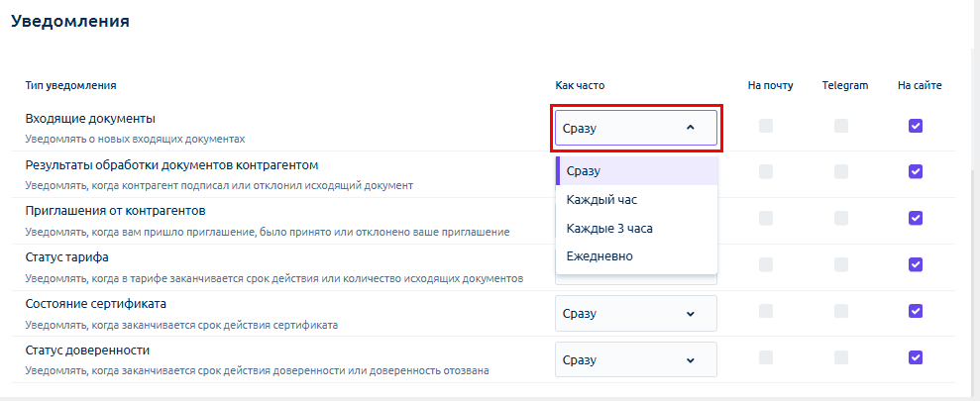Select the highlighted "Сразу" list option
Screen dimensions: 980x401
click(584, 171)
